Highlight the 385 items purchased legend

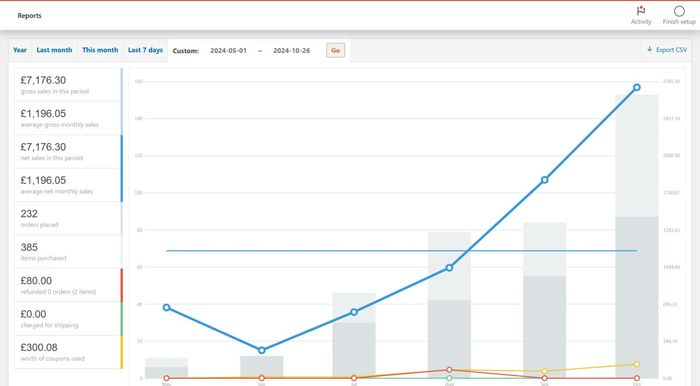click(x=68, y=252)
